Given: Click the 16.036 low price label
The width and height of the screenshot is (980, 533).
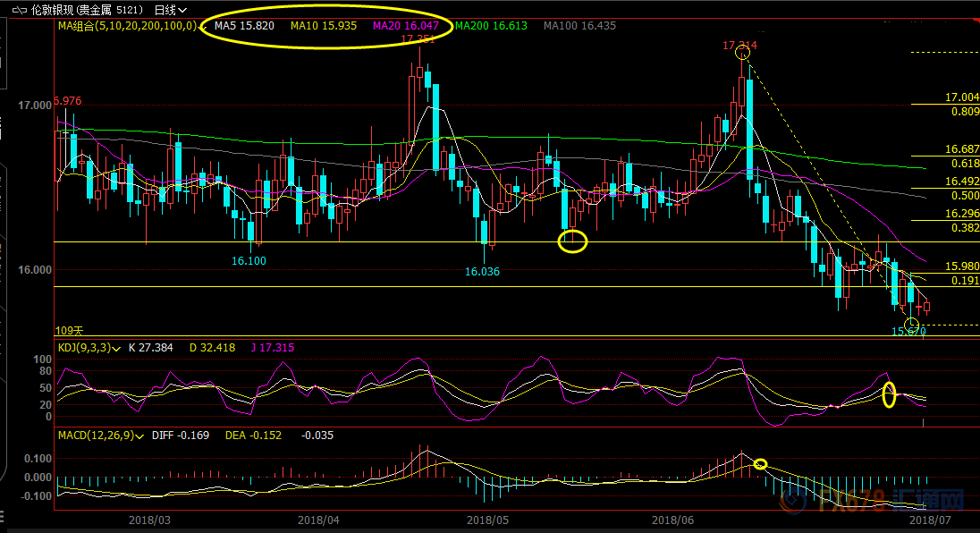Looking at the screenshot, I should 482,271.
